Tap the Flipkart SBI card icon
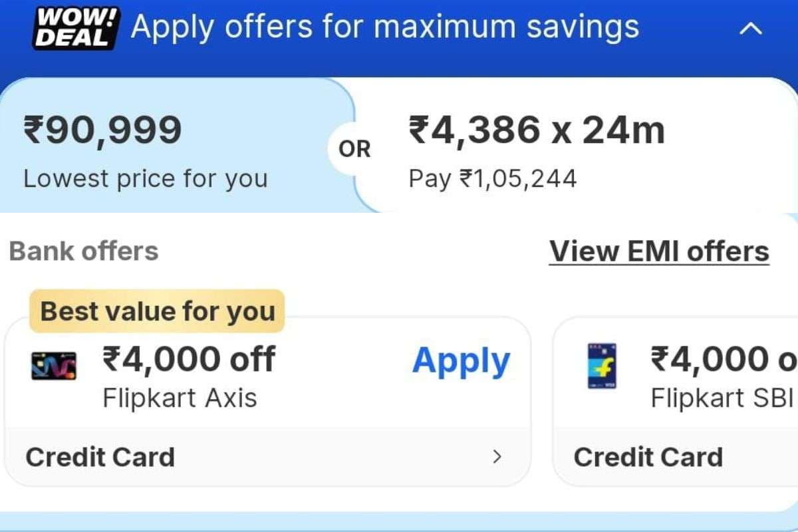Viewport: 798px width, 532px height. pos(602,366)
